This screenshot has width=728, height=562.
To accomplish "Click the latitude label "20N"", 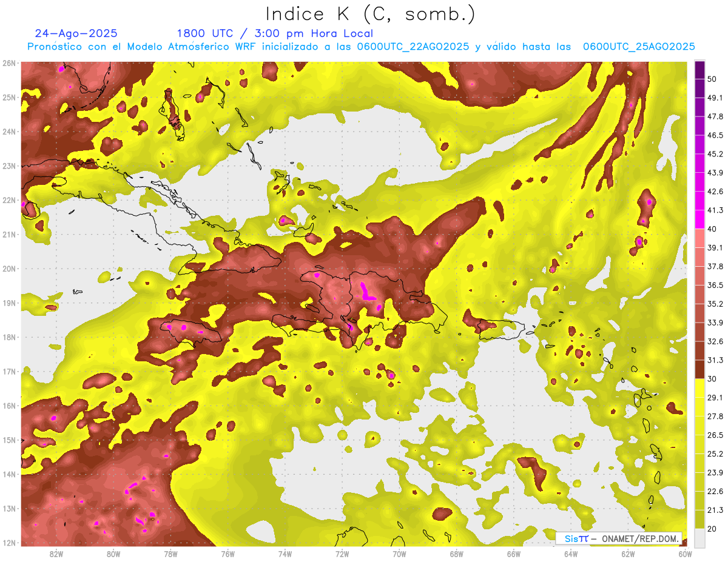I will click(x=9, y=269).
